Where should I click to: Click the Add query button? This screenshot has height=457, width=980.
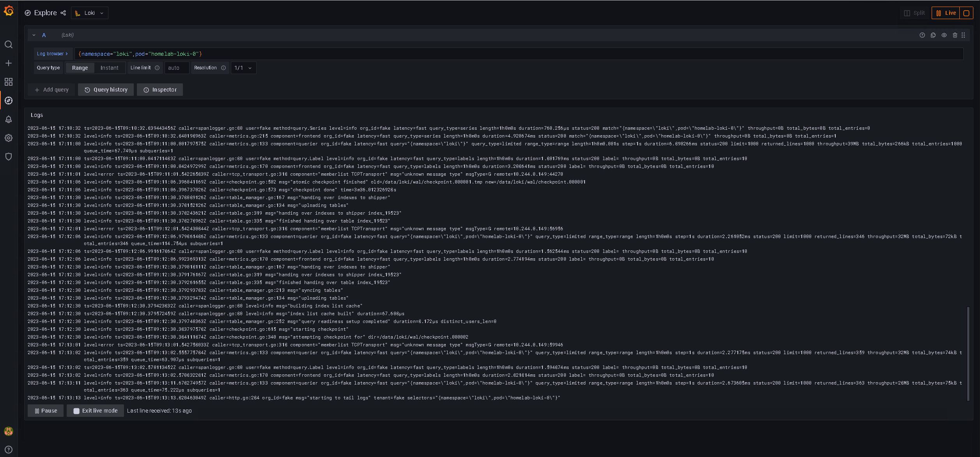tap(52, 89)
